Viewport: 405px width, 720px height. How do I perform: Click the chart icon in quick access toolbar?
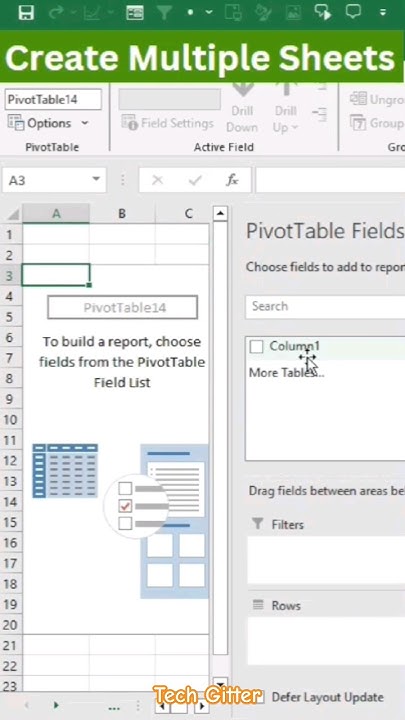pyautogui.click(x=92, y=12)
